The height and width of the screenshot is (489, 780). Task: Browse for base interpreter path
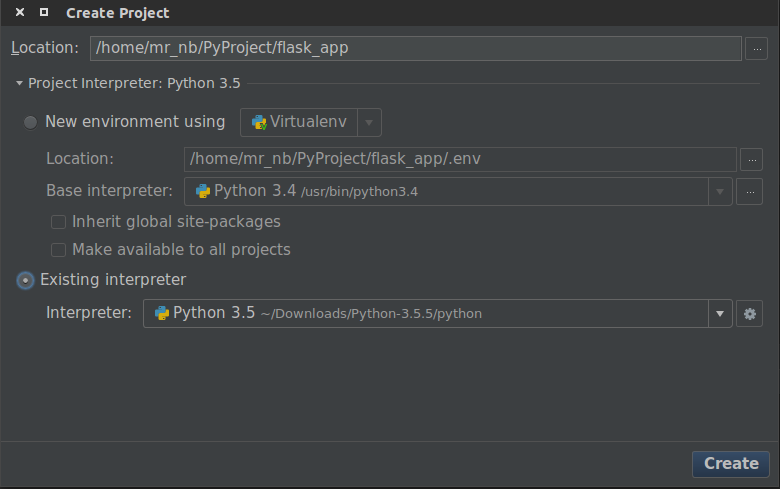(x=751, y=191)
